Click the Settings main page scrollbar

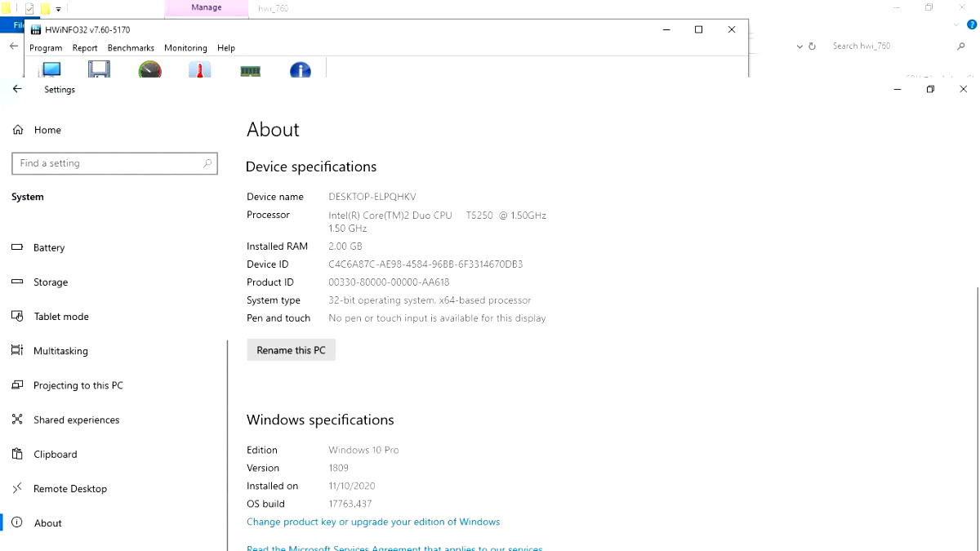coord(977,419)
